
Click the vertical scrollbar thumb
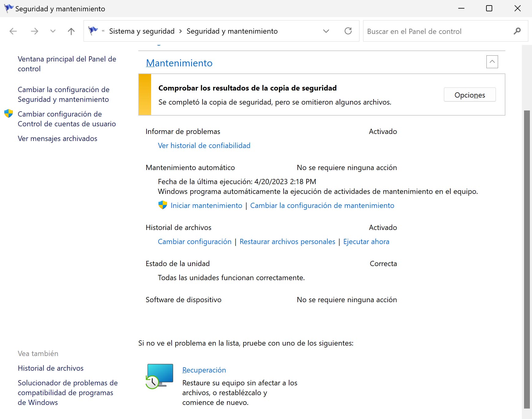(x=527, y=259)
